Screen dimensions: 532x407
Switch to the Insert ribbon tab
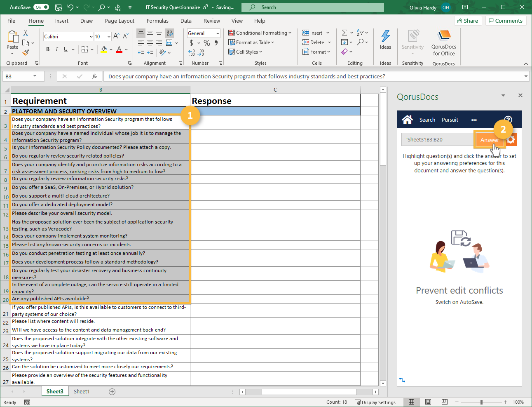pos(62,21)
